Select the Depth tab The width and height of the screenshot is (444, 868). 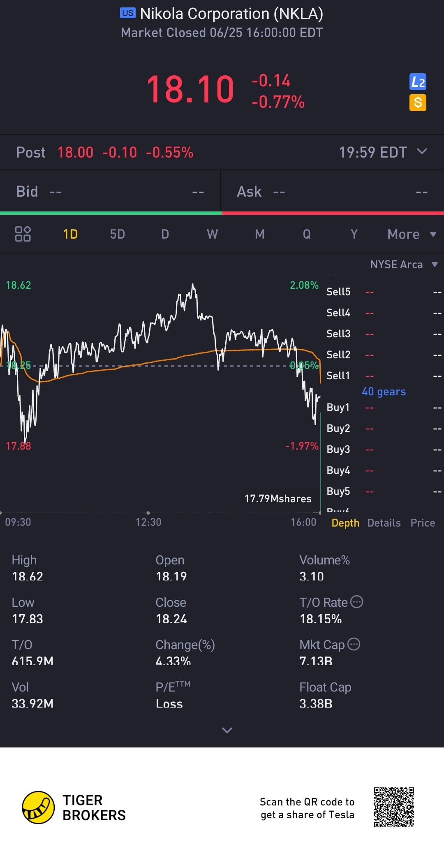(x=345, y=523)
